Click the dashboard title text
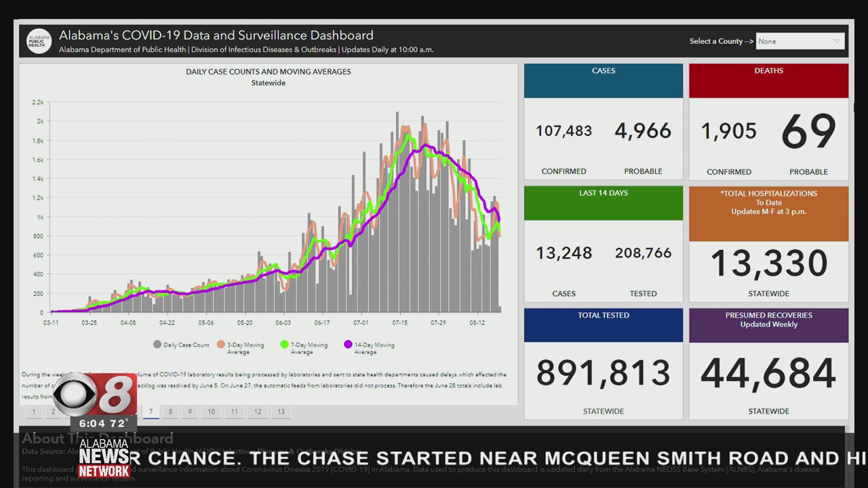Image resolution: width=868 pixels, height=488 pixels. 216,35
